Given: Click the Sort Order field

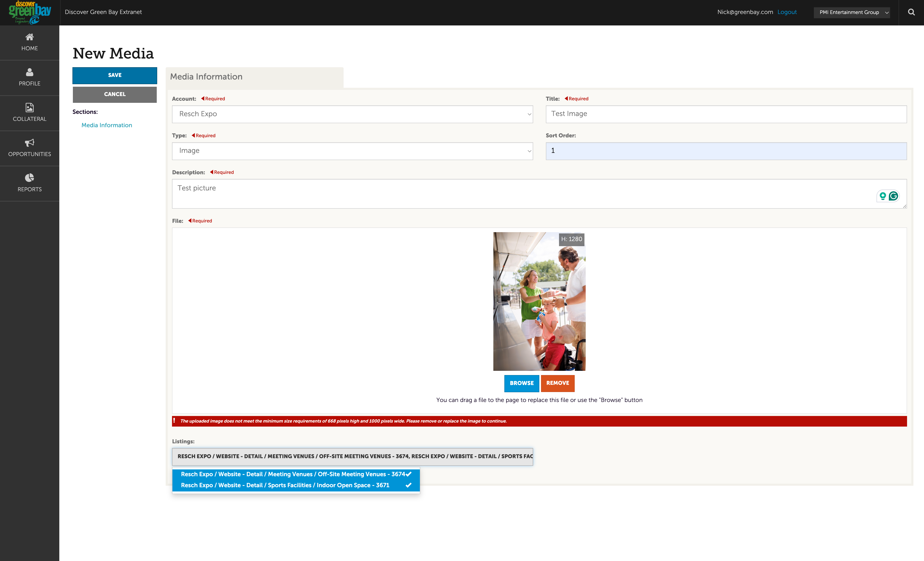Looking at the screenshot, I should click(x=726, y=151).
